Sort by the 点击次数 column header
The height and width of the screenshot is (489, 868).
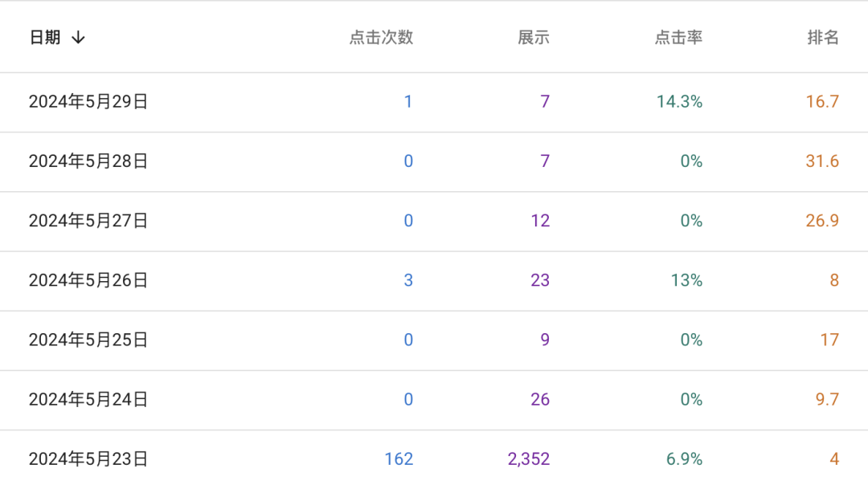[381, 38]
